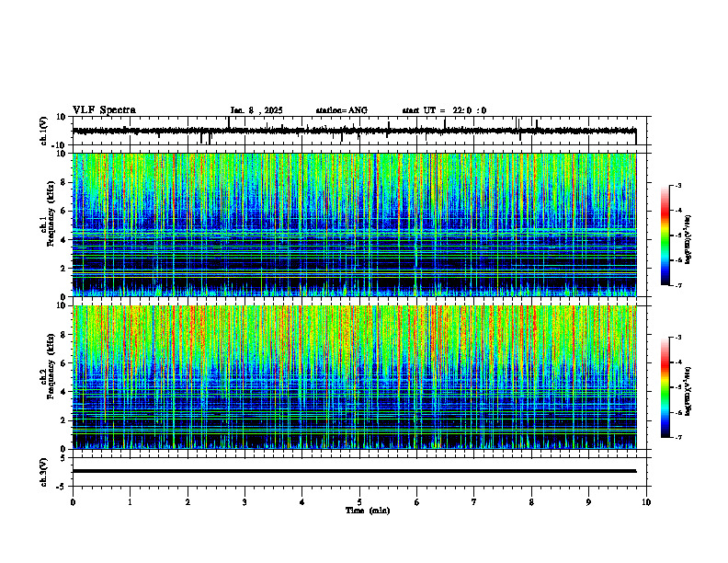
Task: Click inside the ch.1 spectrogram panel
Action: (x=354, y=224)
